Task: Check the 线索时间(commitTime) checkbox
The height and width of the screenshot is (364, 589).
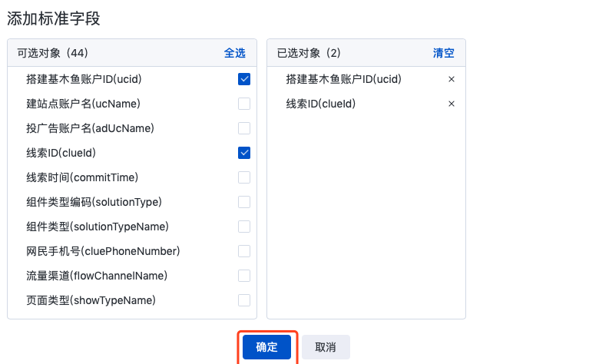Action: tap(244, 177)
